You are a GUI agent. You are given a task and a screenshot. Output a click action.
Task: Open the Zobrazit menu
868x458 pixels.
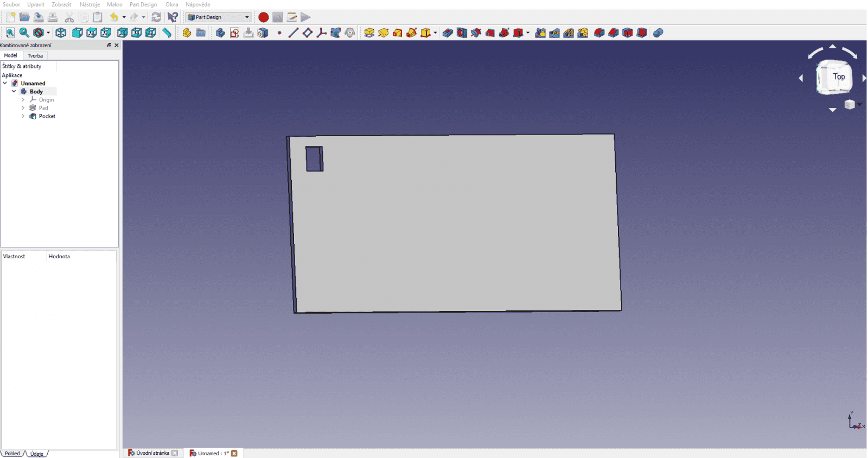61,4
